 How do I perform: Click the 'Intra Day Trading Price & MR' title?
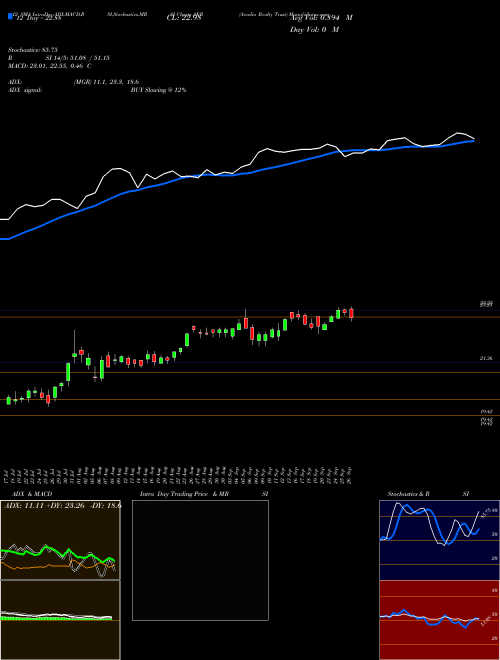[184, 494]
